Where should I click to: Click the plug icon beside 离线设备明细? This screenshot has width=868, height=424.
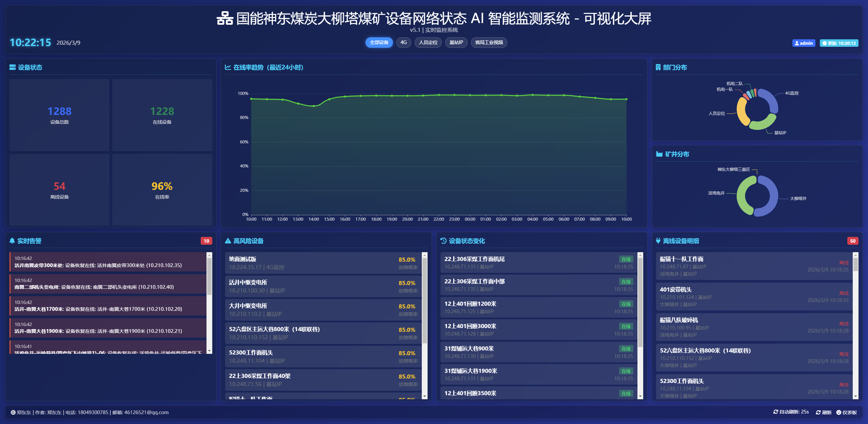pyautogui.click(x=658, y=241)
